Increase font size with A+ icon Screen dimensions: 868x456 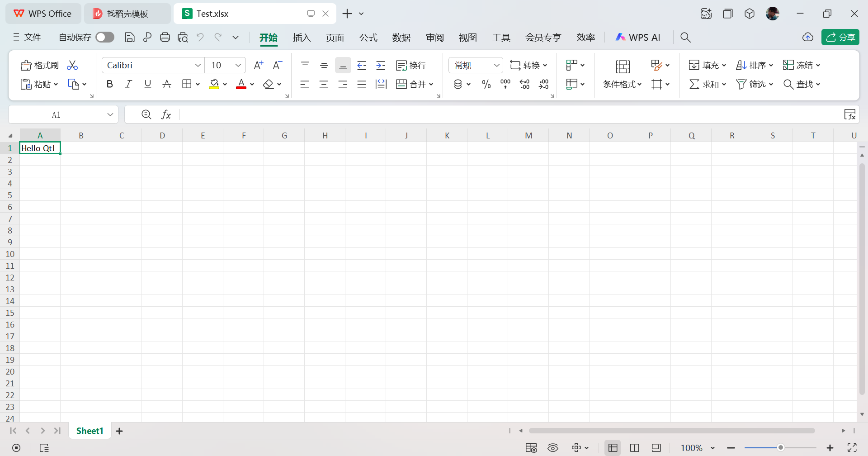pyautogui.click(x=259, y=65)
